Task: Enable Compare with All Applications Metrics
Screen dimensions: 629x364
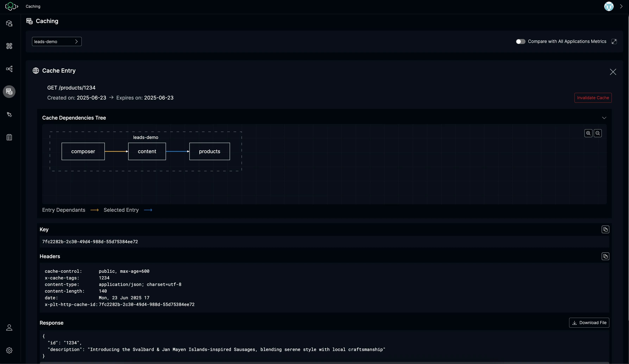Action: tap(520, 42)
